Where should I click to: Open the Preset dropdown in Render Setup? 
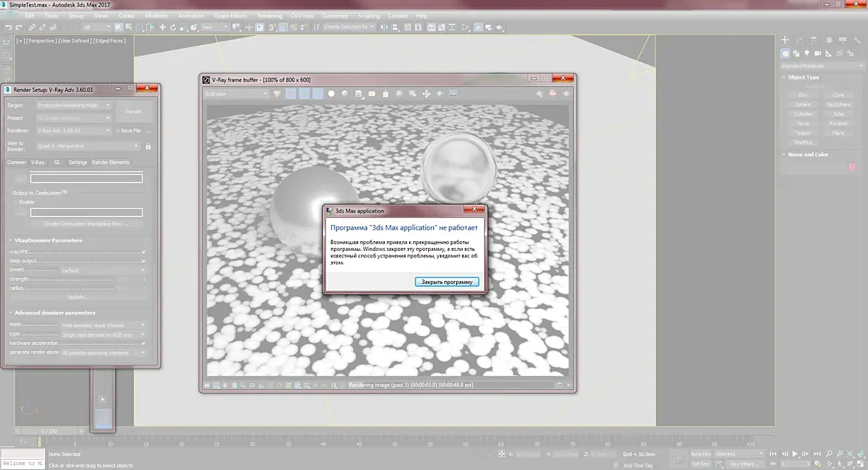[73, 118]
